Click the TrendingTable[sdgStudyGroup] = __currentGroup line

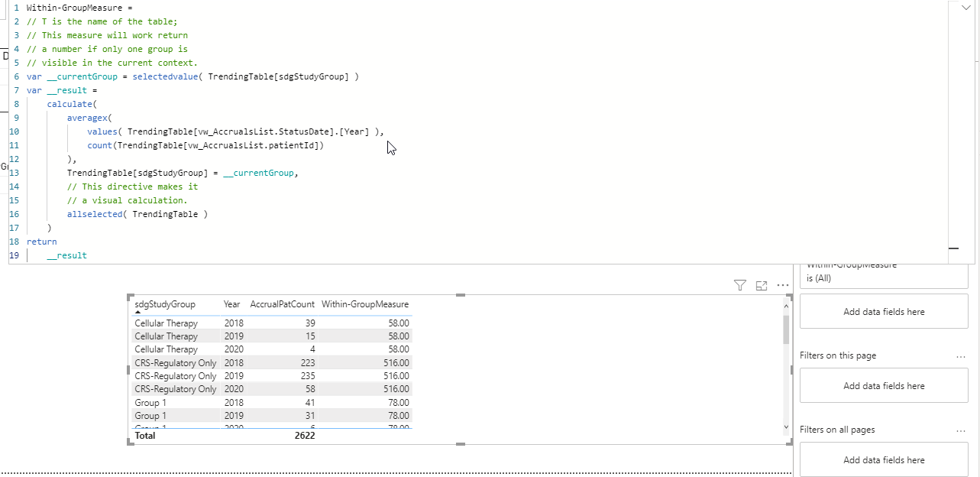[x=183, y=173]
